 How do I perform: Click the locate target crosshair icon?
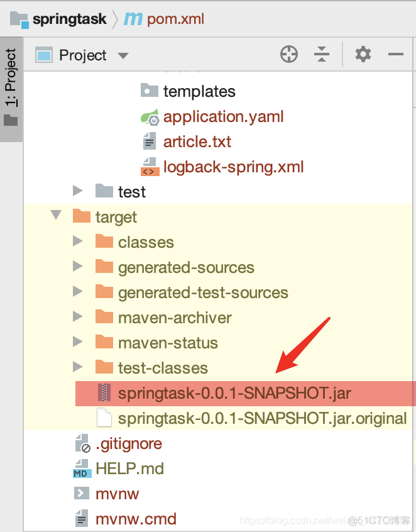pos(289,55)
